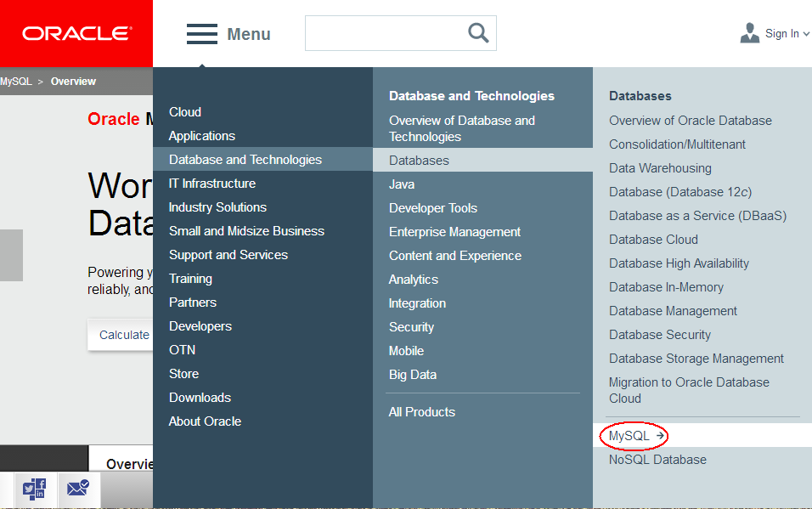812x509 pixels.
Task: Open Database as a Service (DBaaS)
Action: (x=697, y=216)
